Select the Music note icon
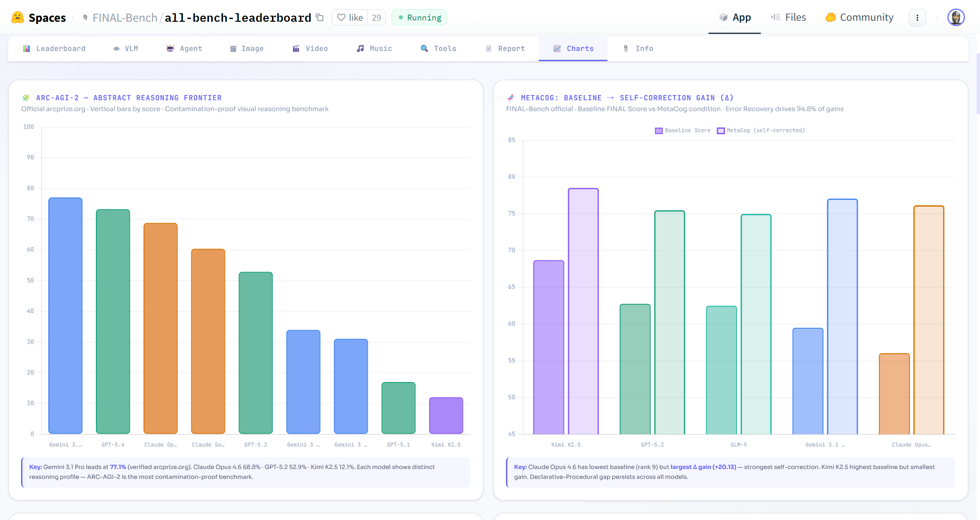The height and width of the screenshot is (520, 980). pos(360,48)
